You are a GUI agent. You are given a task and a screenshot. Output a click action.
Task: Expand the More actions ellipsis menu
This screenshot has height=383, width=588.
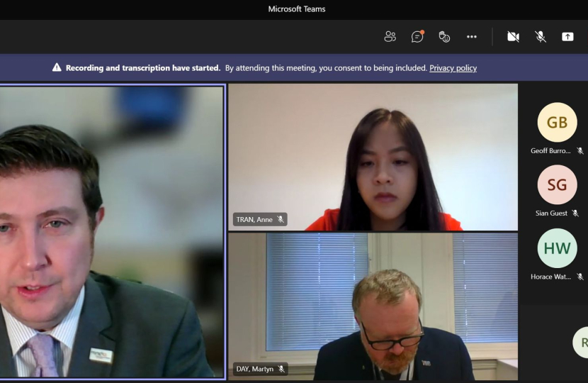pos(472,37)
